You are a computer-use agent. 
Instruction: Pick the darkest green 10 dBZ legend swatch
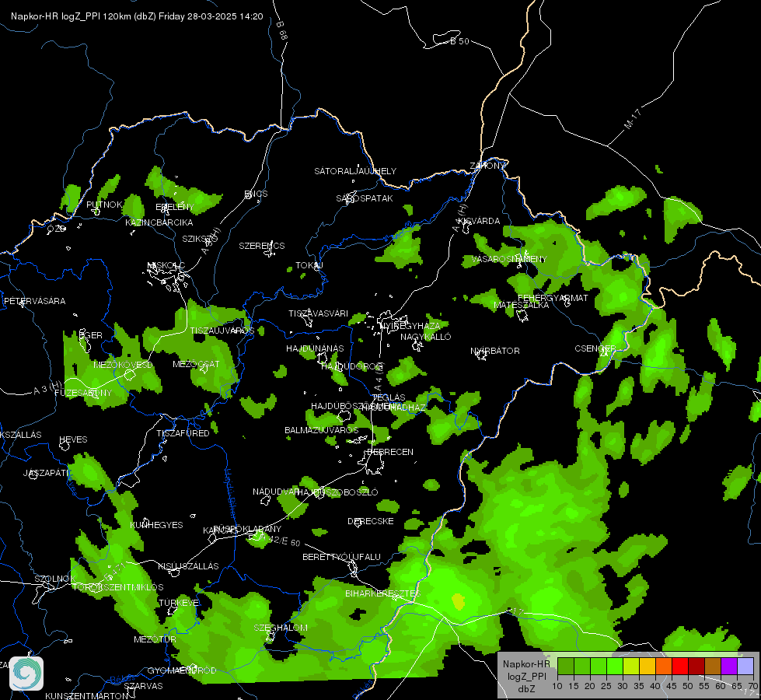tap(565, 666)
